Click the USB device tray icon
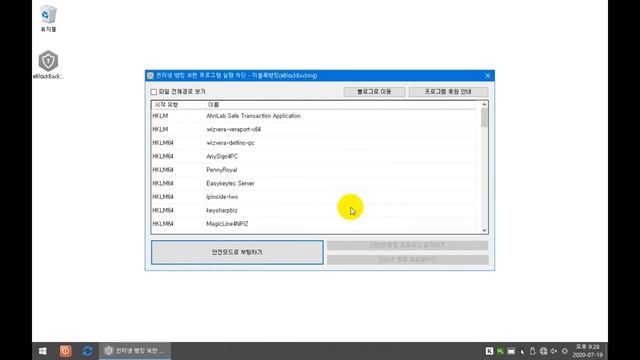640x360 pixels. [532, 351]
